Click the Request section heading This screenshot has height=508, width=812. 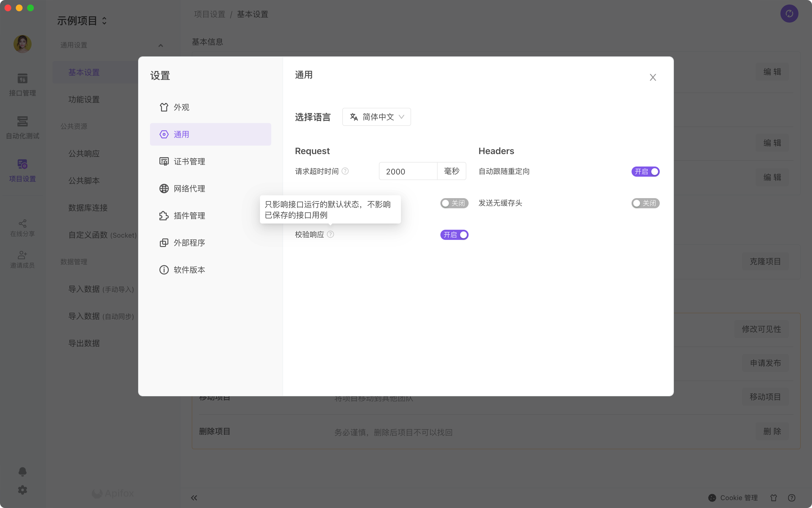click(312, 151)
